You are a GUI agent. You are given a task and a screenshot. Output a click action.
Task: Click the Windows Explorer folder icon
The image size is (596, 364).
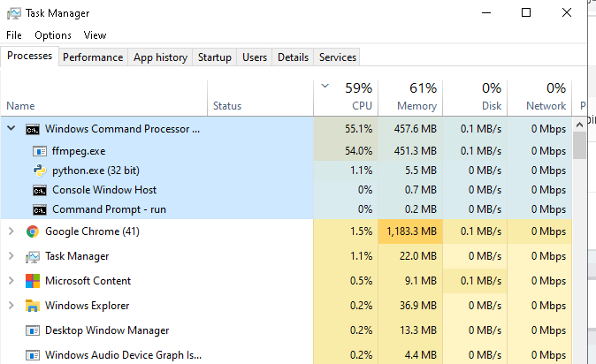coord(33,306)
